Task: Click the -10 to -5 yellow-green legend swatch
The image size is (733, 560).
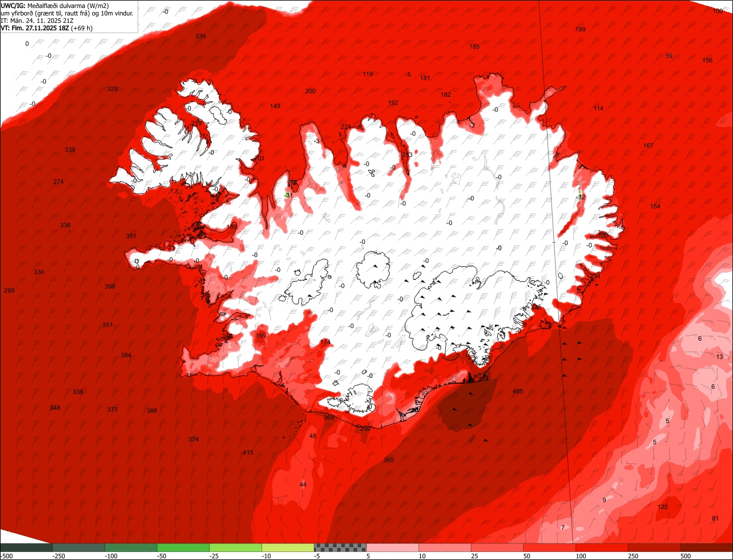Action: point(288,547)
